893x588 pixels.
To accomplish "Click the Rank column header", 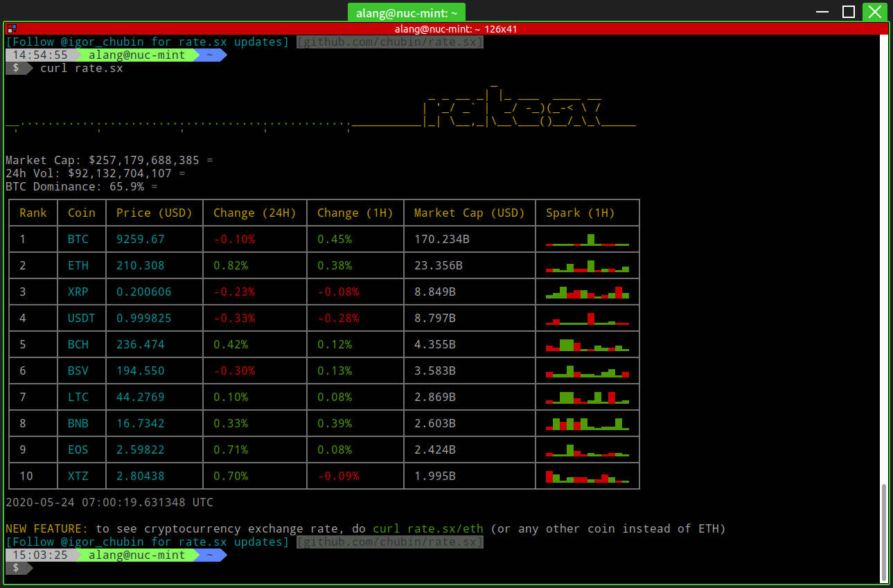I will click(x=33, y=213).
